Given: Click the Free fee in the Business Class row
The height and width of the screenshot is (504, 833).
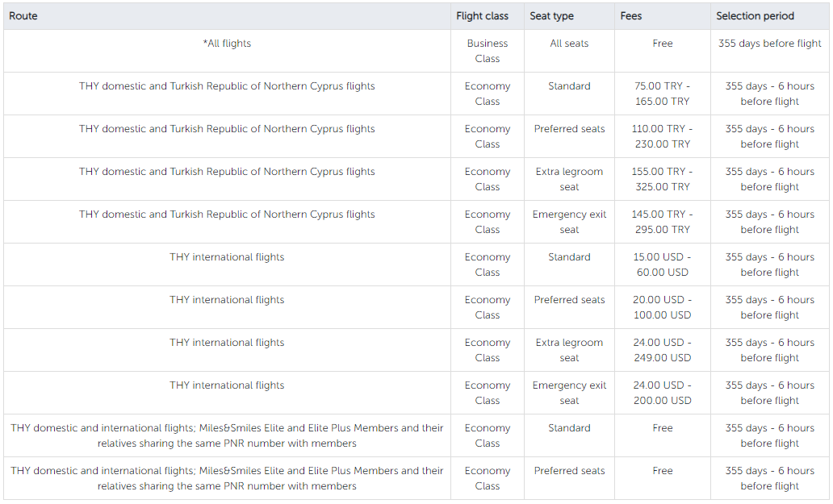Looking at the screenshot, I should tap(662, 44).
